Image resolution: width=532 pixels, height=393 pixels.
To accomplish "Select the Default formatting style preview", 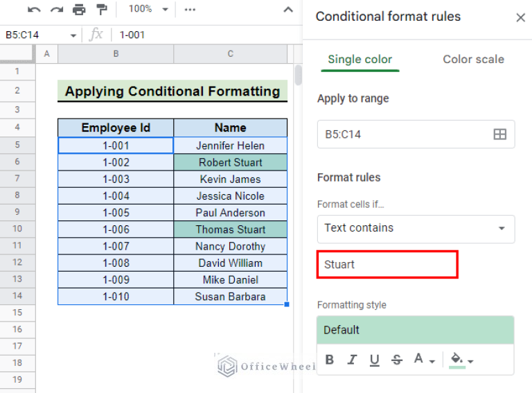I will (416, 330).
